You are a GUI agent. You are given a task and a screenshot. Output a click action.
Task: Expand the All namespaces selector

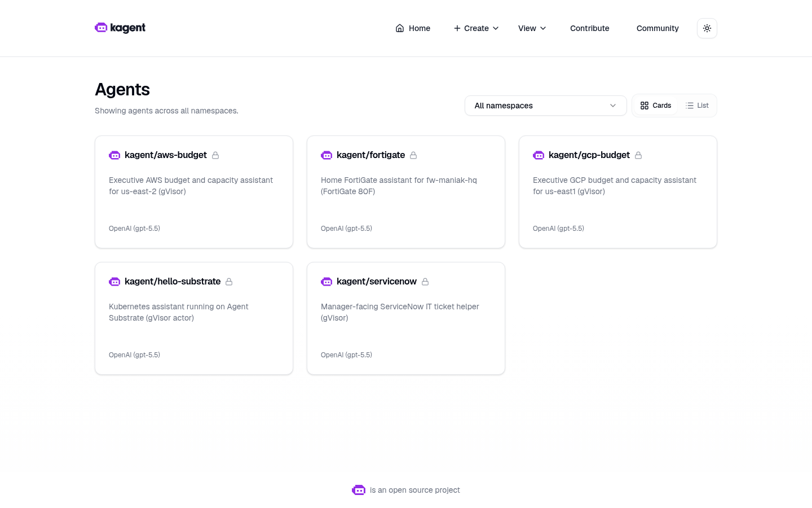546,106
